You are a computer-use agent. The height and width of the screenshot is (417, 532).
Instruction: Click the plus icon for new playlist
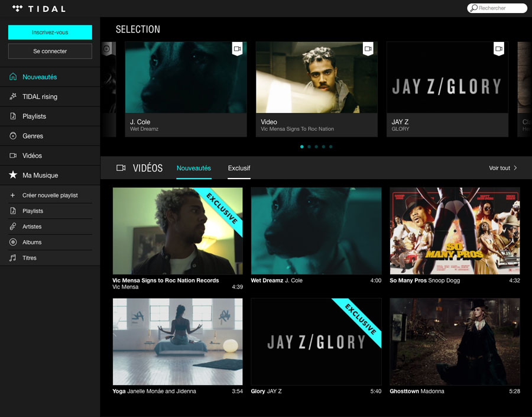point(12,195)
